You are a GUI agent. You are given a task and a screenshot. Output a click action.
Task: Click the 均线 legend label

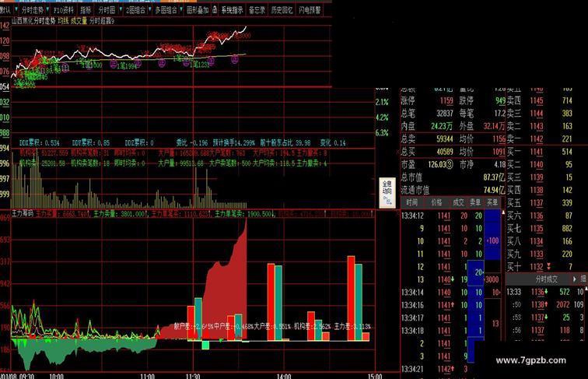tap(63, 21)
